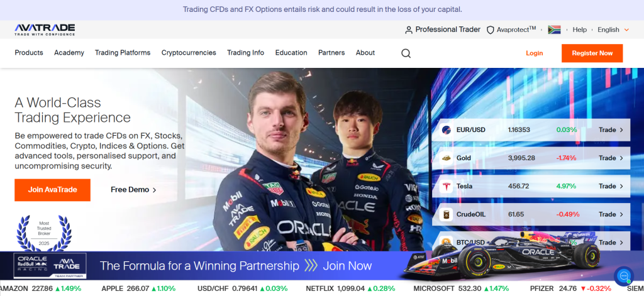The height and width of the screenshot is (296, 644).
Task: Click the Professional Trader person icon
Action: pyautogui.click(x=408, y=30)
